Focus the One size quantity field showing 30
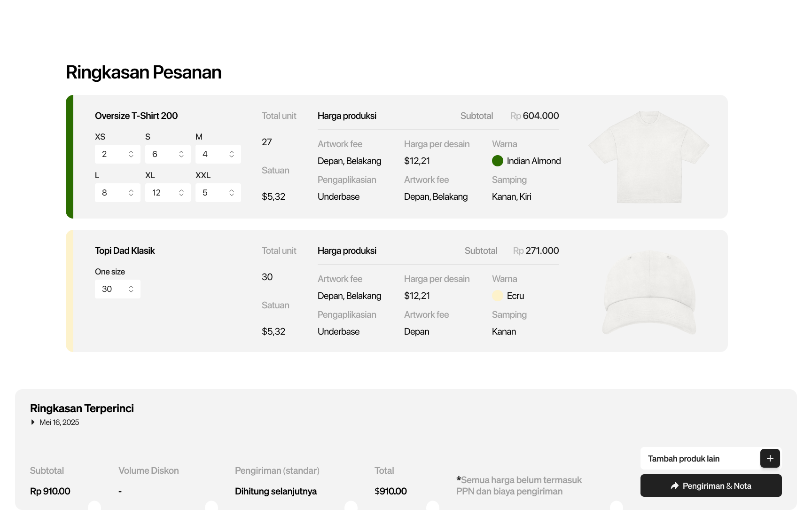 [110, 289]
